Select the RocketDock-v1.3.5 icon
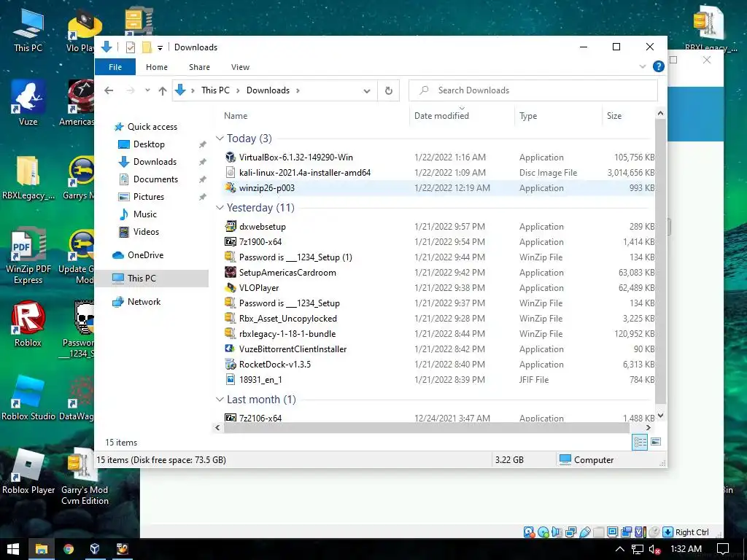Viewport: 747px width, 560px height. pyautogui.click(x=231, y=365)
